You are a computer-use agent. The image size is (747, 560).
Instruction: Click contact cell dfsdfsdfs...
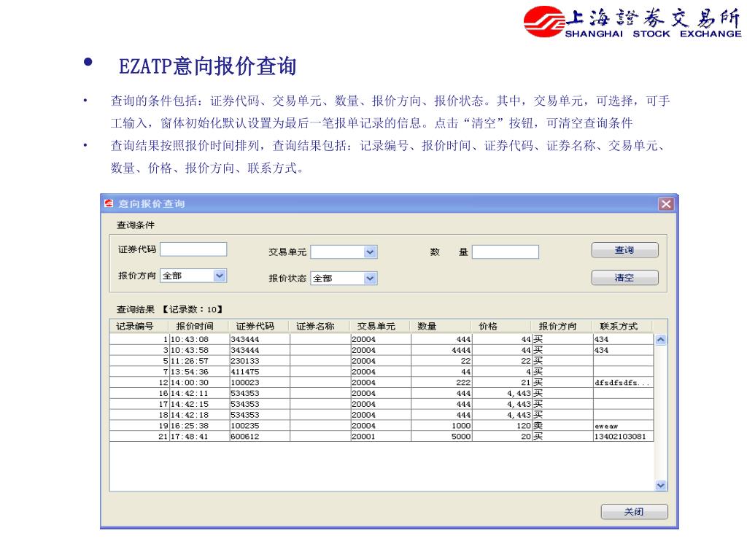(x=623, y=382)
